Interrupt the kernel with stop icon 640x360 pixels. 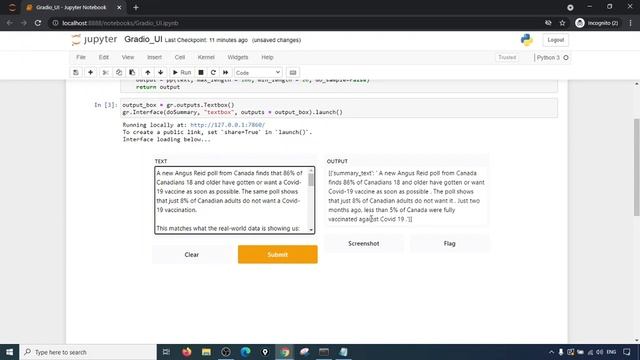[201, 73]
